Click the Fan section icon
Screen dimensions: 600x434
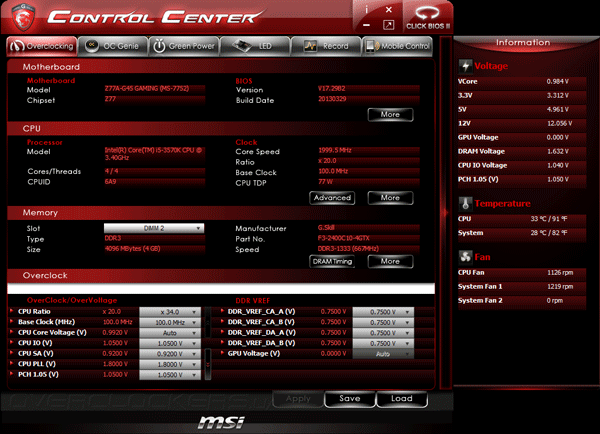[465, 257]
